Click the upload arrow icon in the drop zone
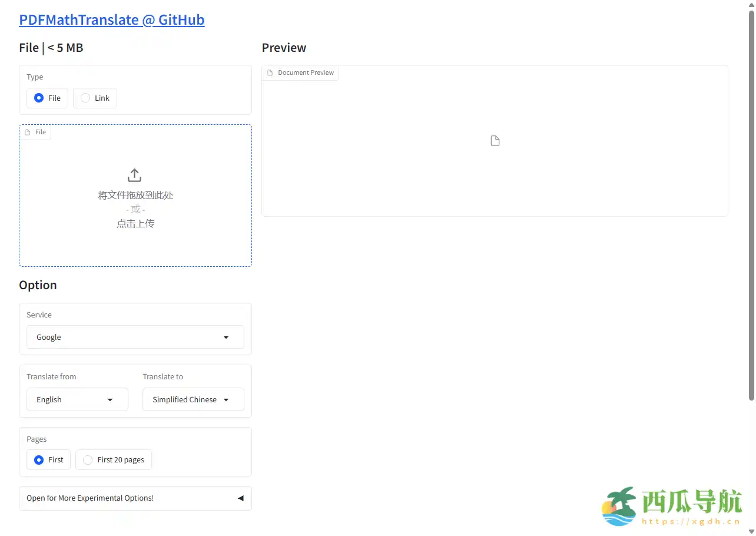This screenshot has height=536, width=756. point(134,174)
